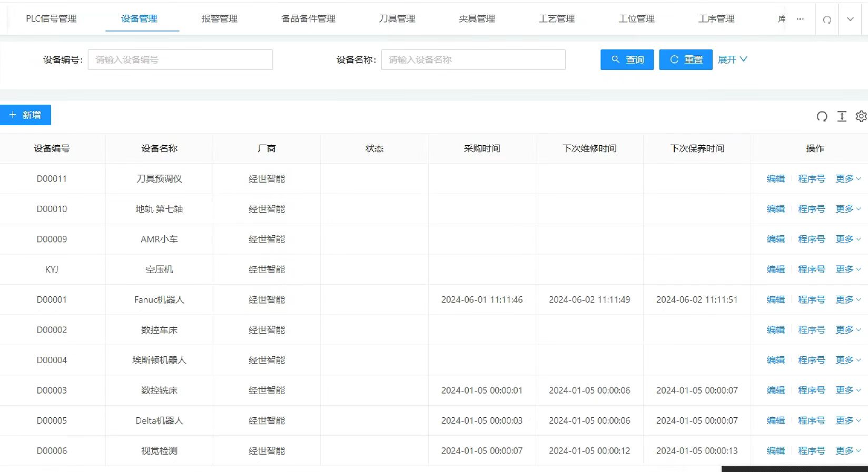Click 经世智能 in the KYJ row

(267, 269)
